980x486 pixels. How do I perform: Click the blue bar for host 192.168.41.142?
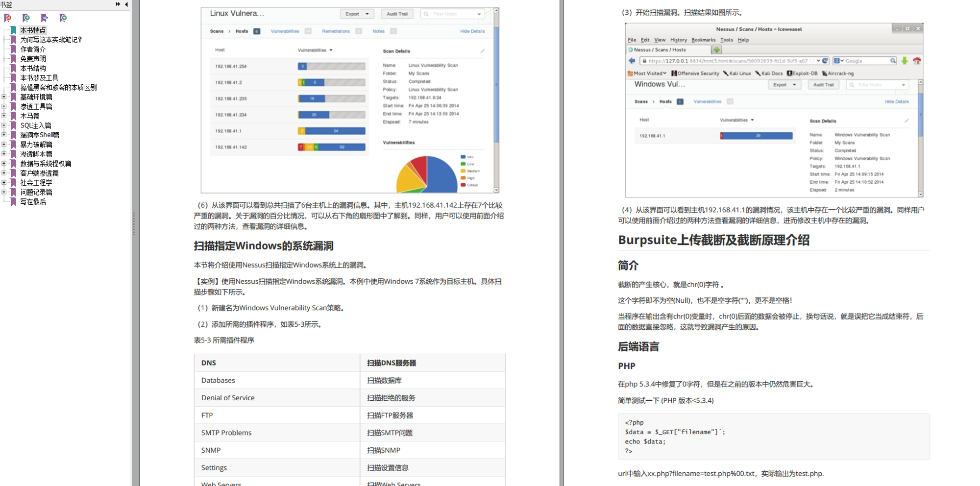(342, 147)
